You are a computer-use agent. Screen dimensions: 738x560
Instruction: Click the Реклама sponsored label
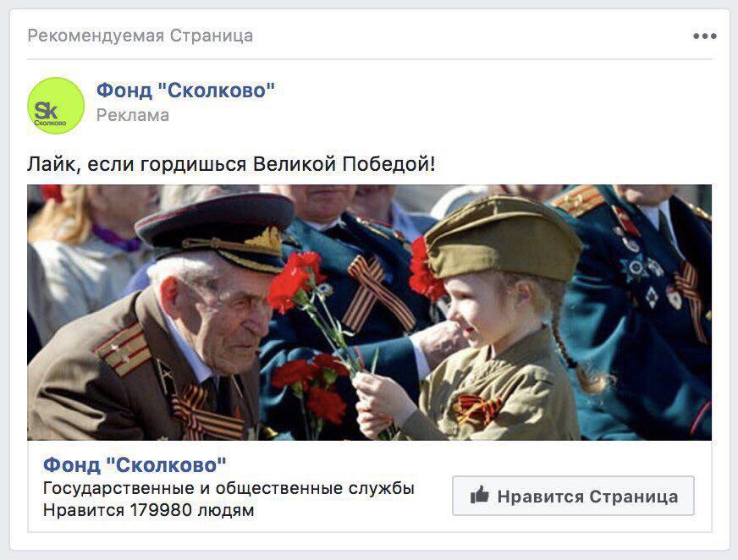pos(133,115)
